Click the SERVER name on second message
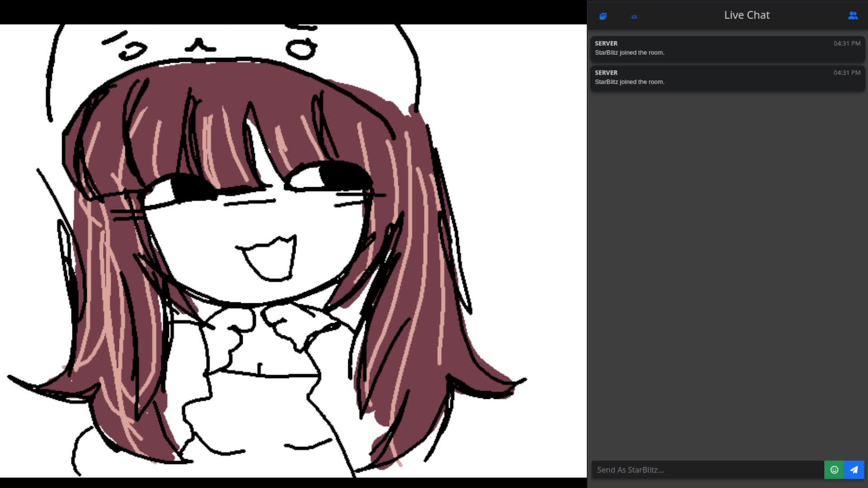The height and width of the screenshot is (488, 868). click(606, 73)
